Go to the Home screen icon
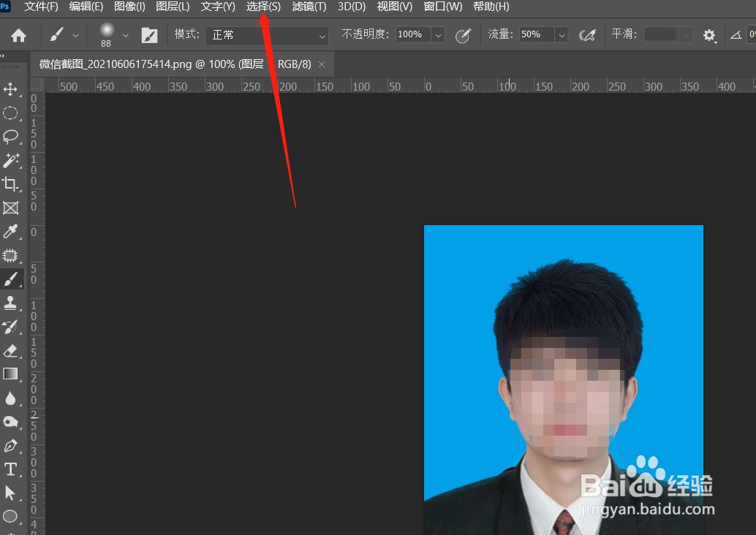This screenshot has width=756, height=535. pyautogui.click(x=18, y=35)
